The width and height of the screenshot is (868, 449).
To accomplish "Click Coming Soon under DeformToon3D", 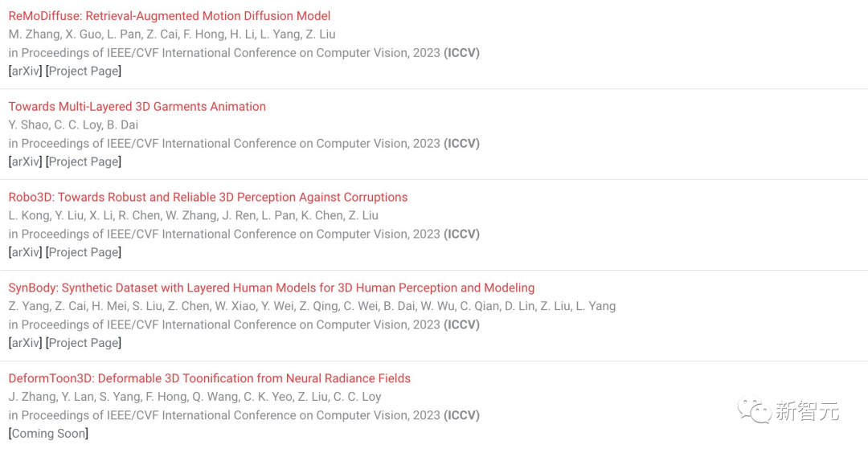I will (x=49, y=434).
